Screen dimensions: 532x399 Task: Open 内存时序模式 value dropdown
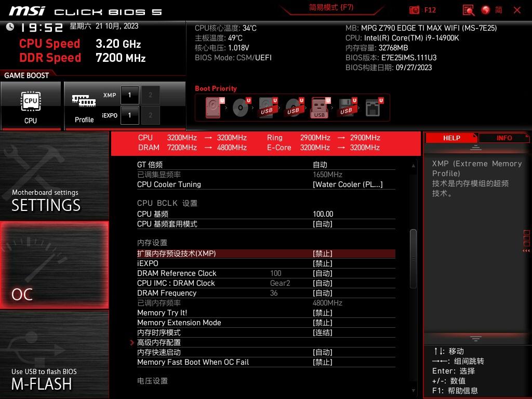click(322, 332)
